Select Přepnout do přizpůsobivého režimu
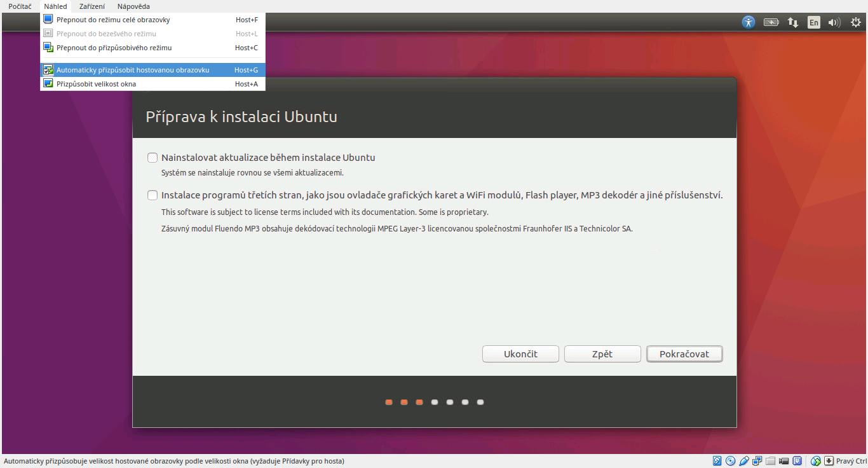 [153, 48]
